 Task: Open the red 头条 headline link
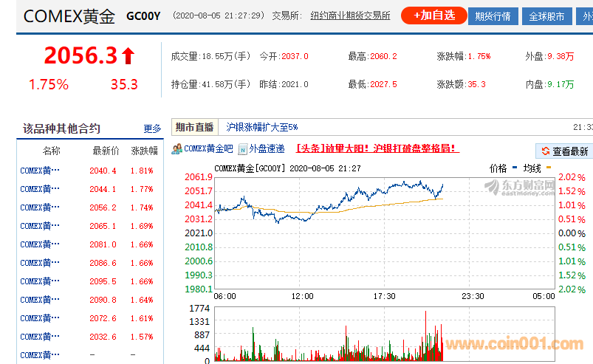[377, 148]
